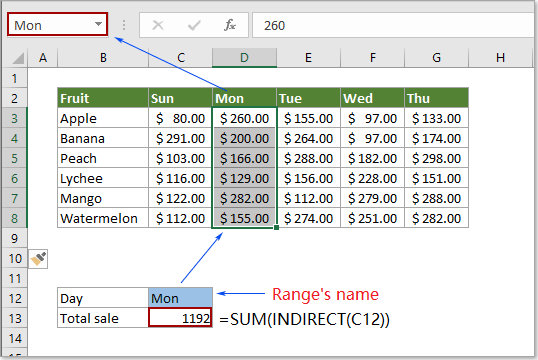The height and width of the screenshot is (360, 538).
Task: Select the blue Mon cell in row 12
Action: (180, 298)
